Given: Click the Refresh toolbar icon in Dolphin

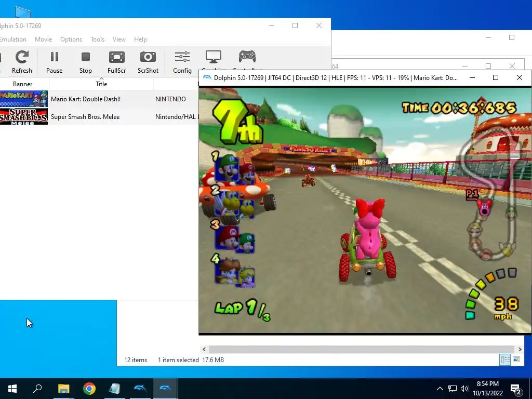Looking at the screenshot, I should click(x=22, y=62).
